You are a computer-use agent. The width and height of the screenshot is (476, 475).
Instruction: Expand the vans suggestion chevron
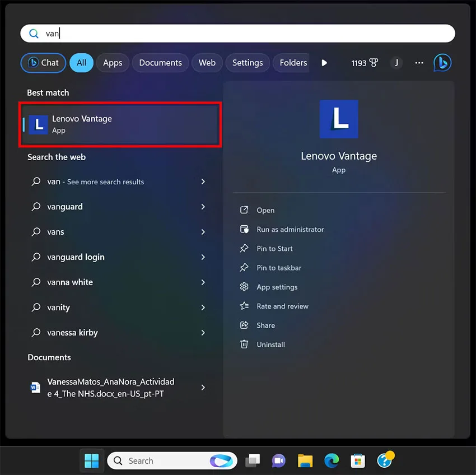click(203, 232)
